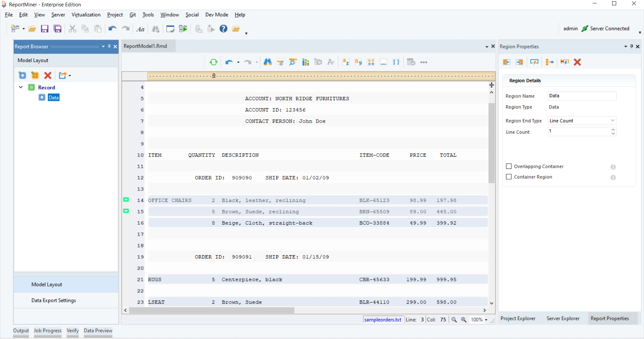Screen dimensions: 644x339
Task: Click the square brackets icon in editor toolbar
Action: [396, 62]
